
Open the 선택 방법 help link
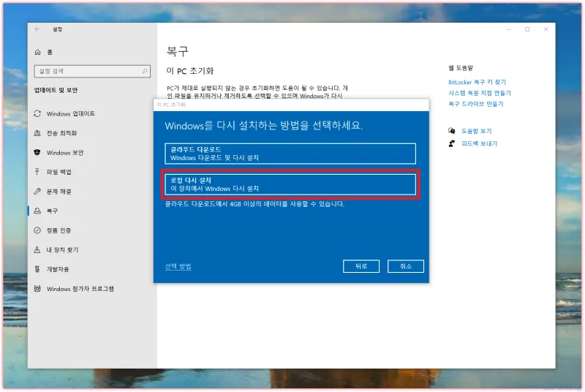pos(178,266)
